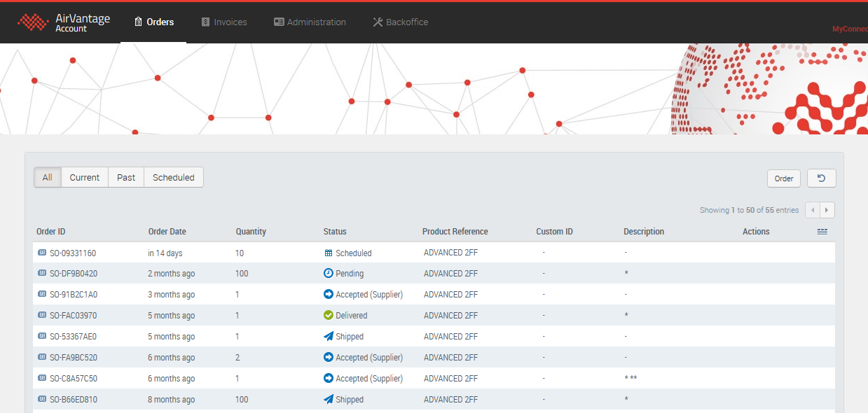Click the Shipped plane icon for SO-53367AE0
This screenshot has width=868, height=413.
328,337
